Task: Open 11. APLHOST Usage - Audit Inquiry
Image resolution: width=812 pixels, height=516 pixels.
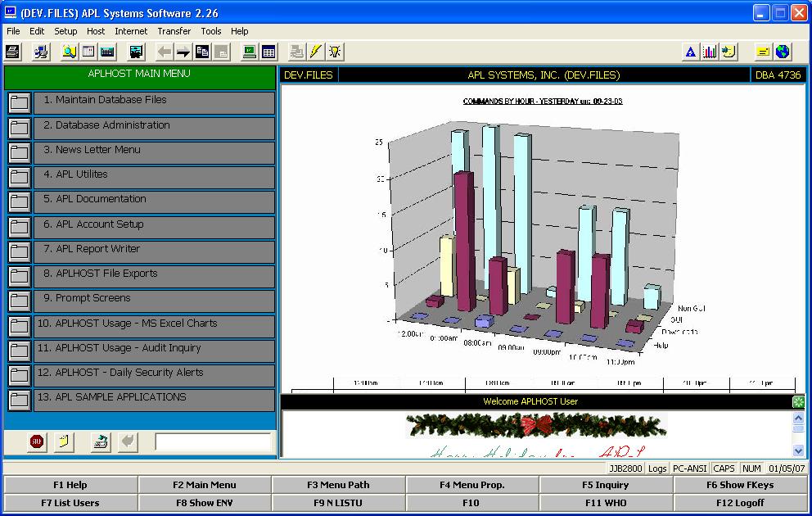Action: [154, 351]
